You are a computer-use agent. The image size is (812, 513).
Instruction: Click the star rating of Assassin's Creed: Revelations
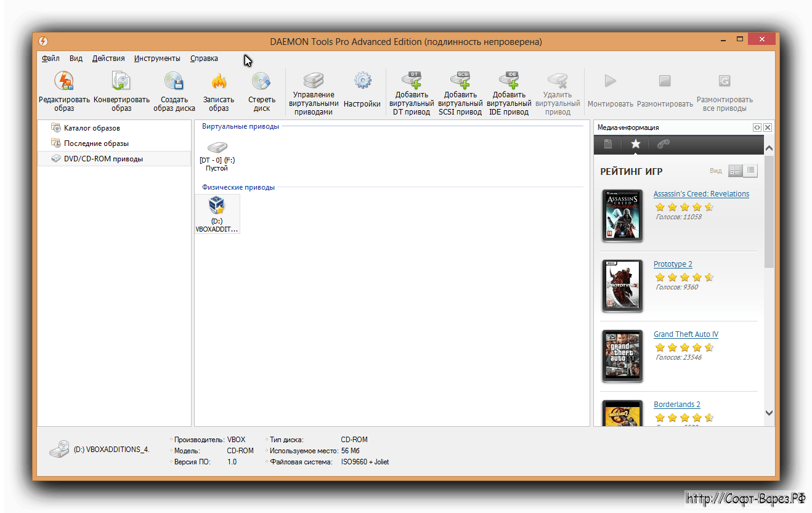click(684, 207)
